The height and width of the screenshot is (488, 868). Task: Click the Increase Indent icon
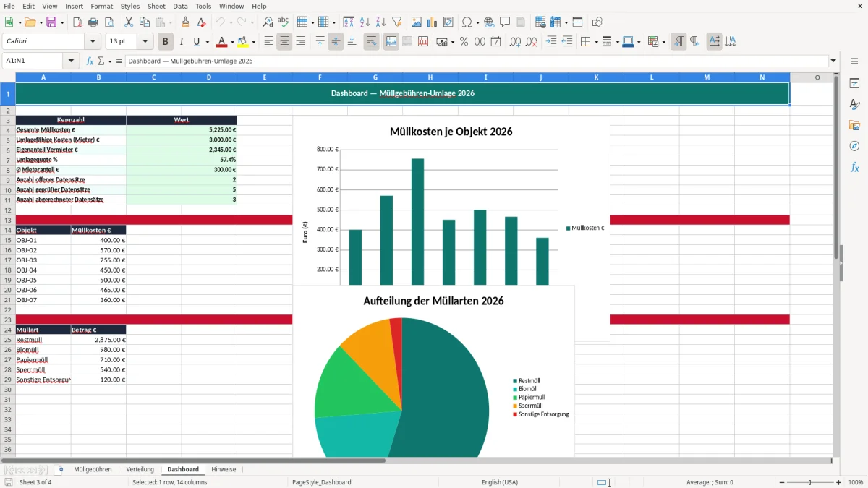(x=551, y=42)
